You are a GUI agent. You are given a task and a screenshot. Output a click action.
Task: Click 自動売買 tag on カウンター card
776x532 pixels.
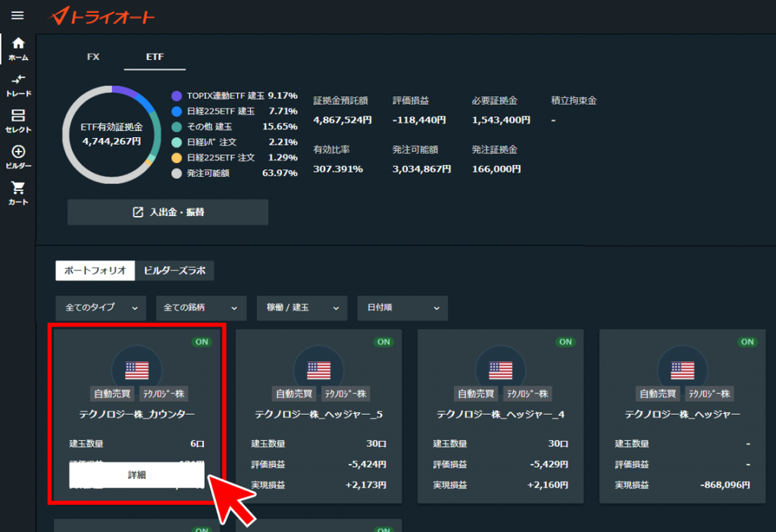point(112,394)
